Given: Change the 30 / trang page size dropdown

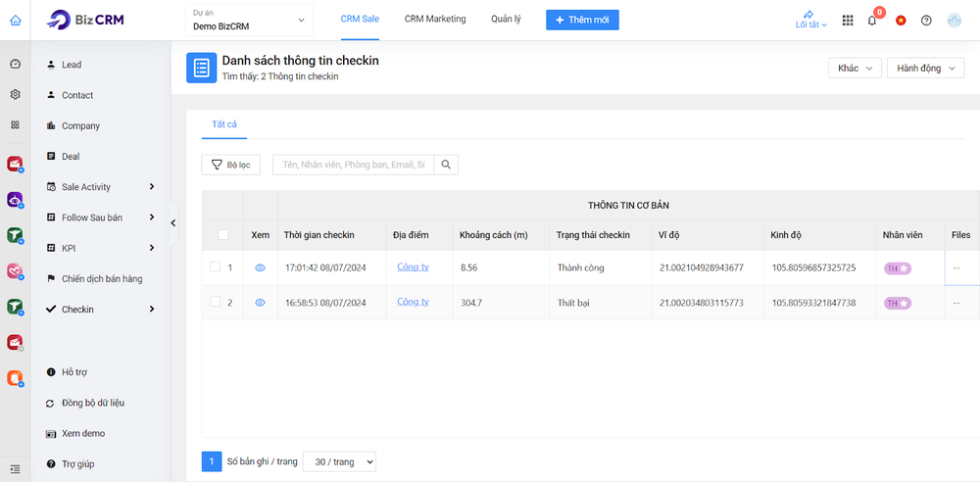Looking at the screenshot, I should 339,461.
